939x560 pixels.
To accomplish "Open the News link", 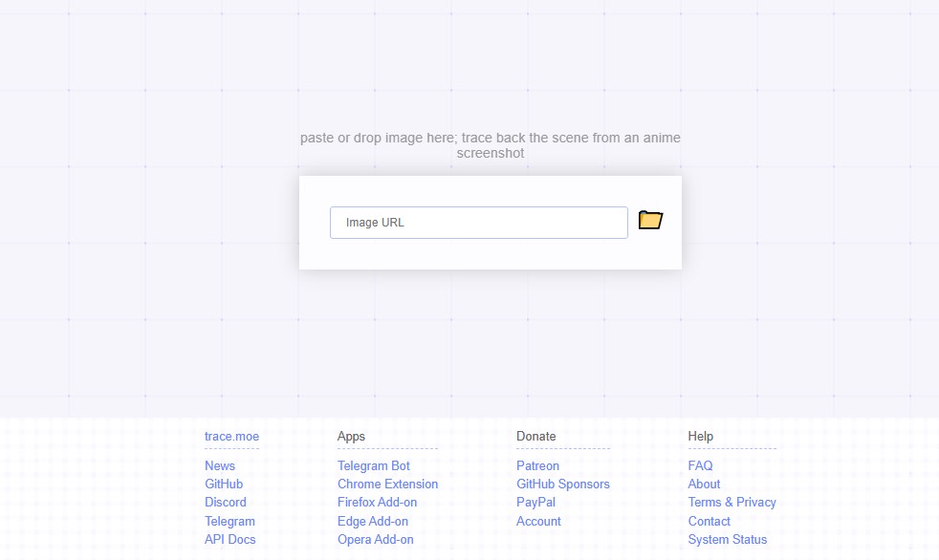I will [220, 465].
